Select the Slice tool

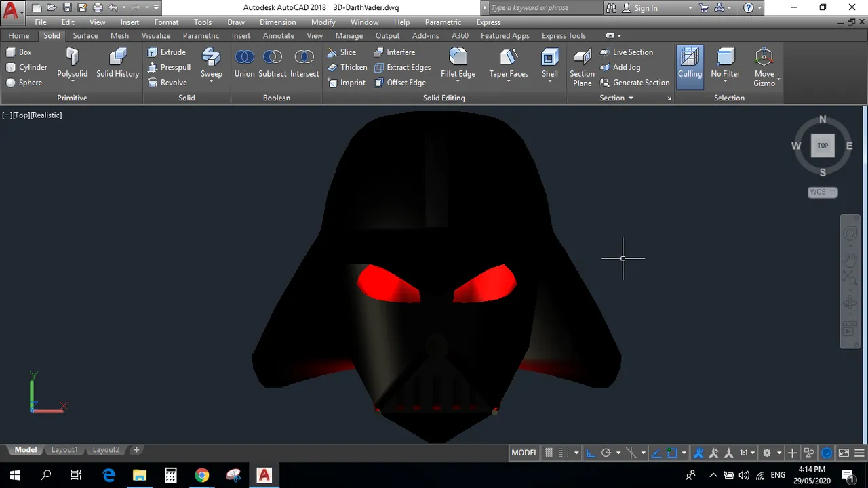point(342,52)
